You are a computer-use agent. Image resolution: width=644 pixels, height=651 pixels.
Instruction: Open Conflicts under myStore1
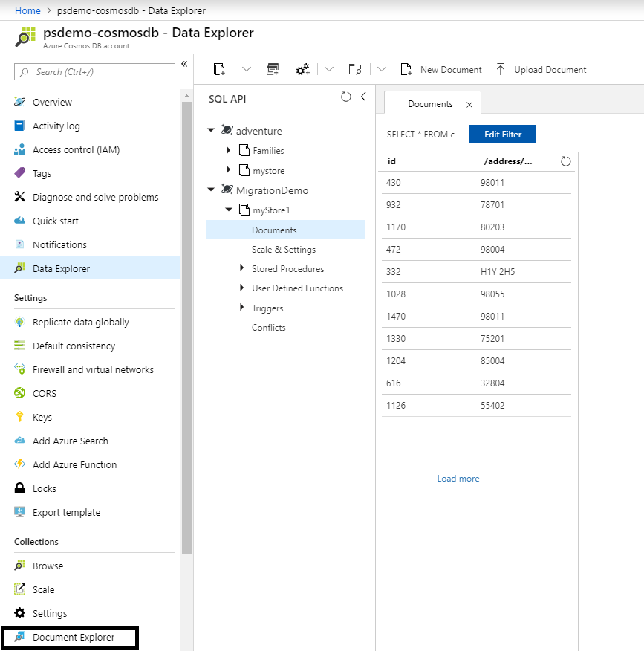coord(268,328)
